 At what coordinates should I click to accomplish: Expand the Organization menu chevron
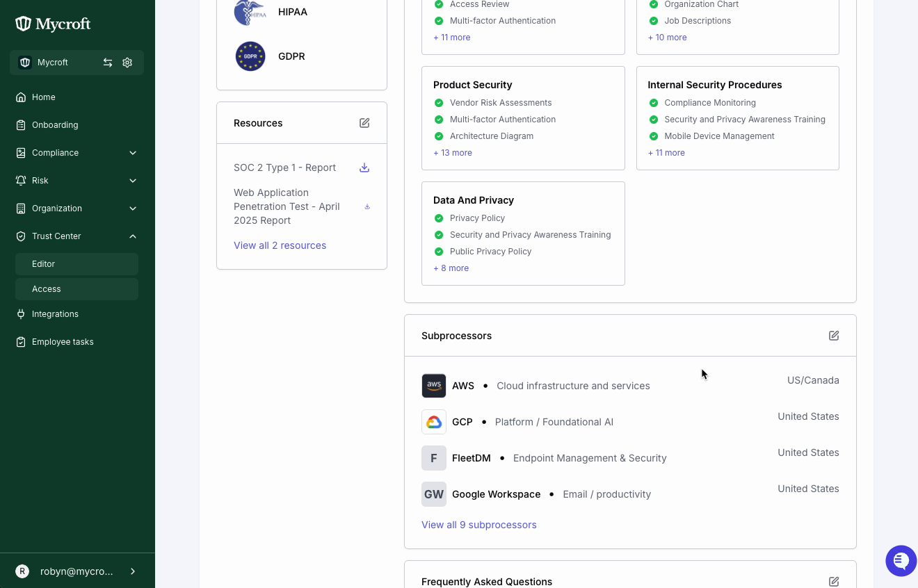click(x=133, y=209)
